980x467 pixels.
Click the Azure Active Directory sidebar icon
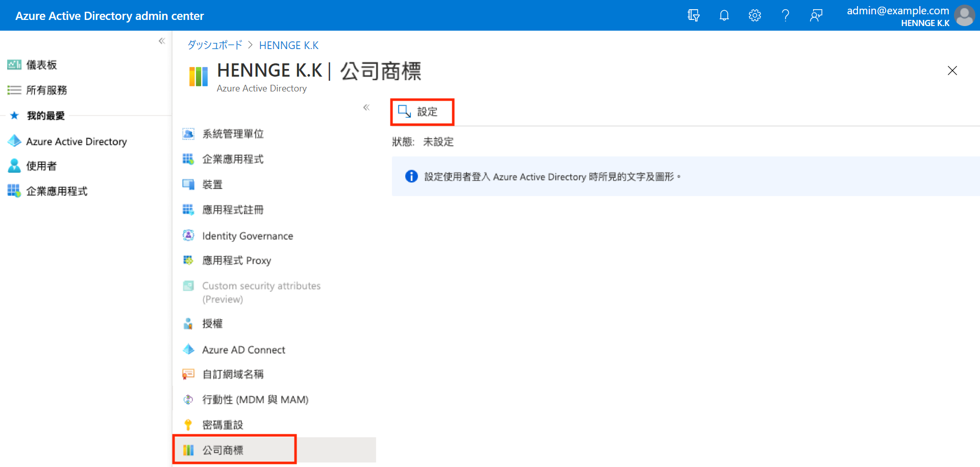tap(14, 141)
